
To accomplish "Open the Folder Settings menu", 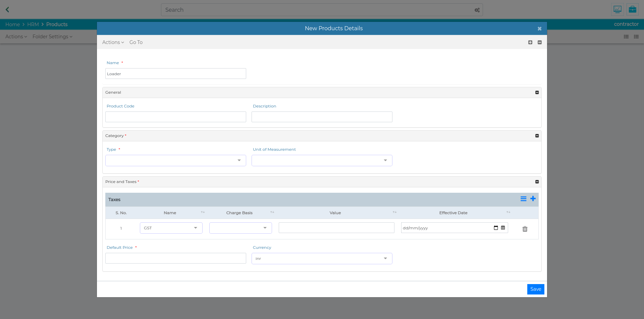I will click(52, 37).
